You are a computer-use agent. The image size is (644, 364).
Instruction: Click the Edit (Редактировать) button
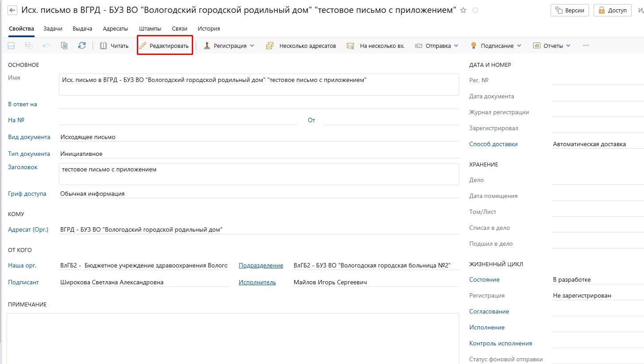165,46
